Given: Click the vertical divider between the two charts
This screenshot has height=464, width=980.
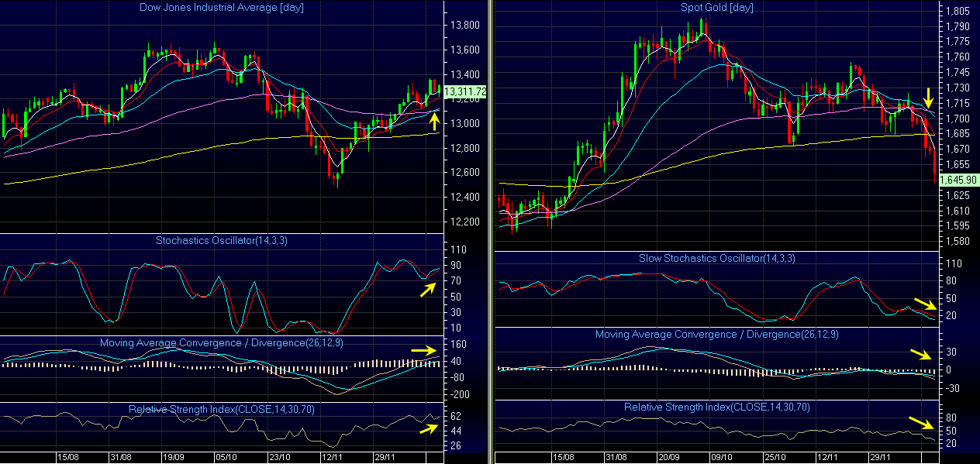Looking at the screenshot, I should point(491,232).
